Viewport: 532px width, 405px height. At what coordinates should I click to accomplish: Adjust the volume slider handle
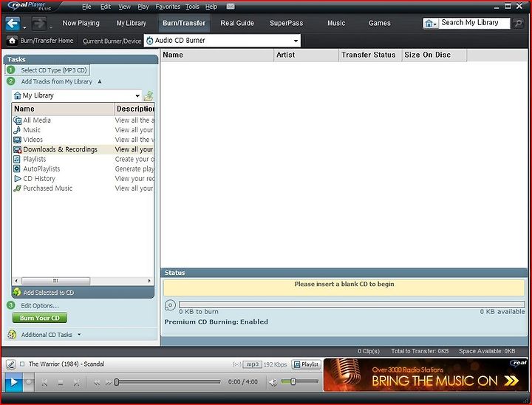(x=293, y=382)
